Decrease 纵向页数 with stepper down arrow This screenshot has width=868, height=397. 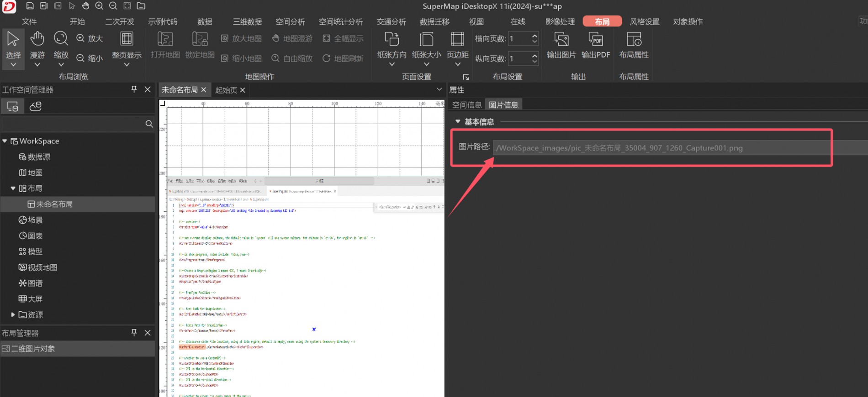[x=535, y=62]
